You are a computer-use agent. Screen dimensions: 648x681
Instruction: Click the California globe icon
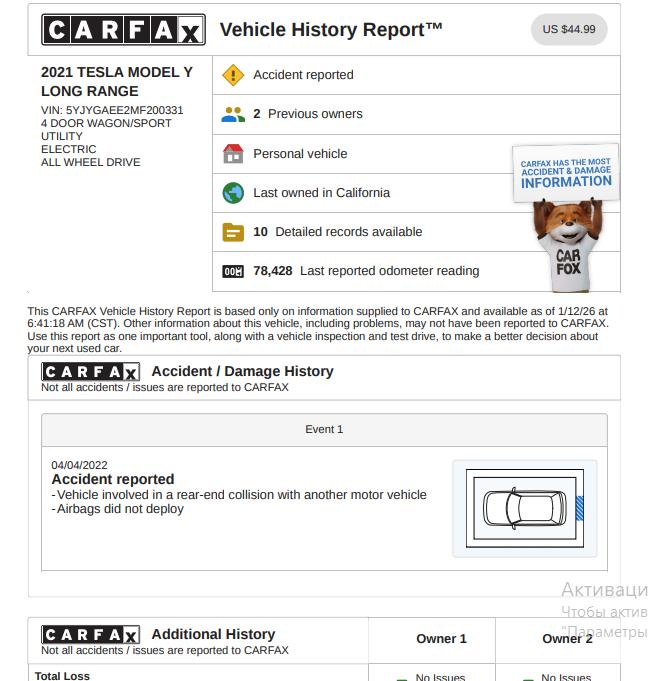(233, 193)
